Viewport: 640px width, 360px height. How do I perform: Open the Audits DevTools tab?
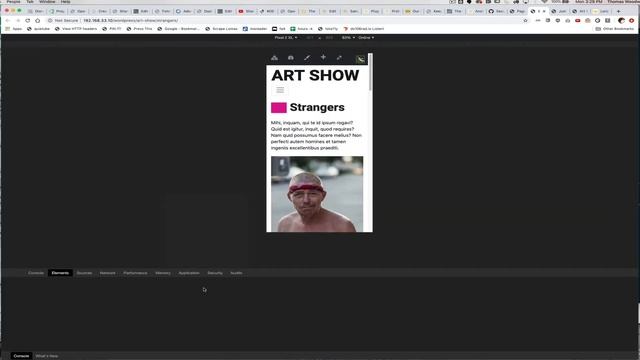[236, 273]
